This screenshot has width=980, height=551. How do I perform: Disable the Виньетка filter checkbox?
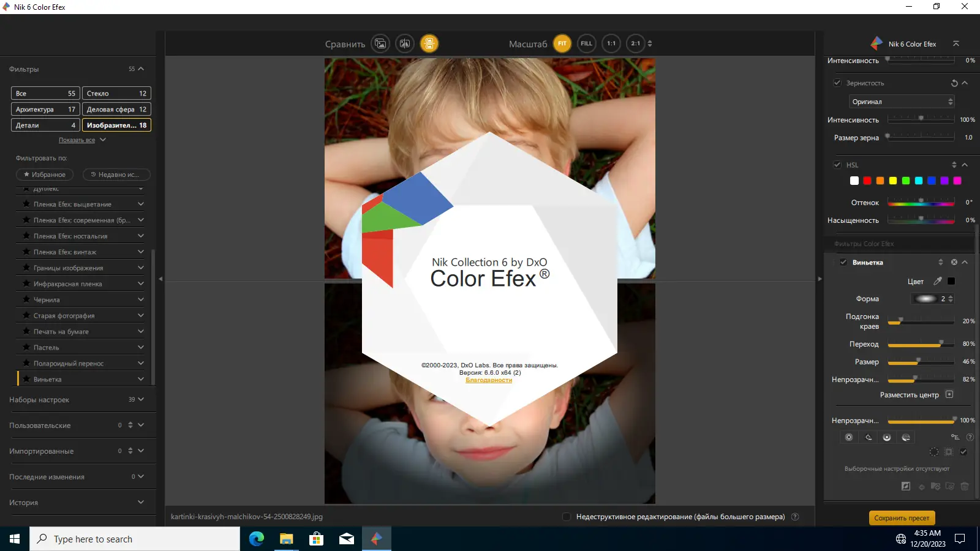click(843, 262)
